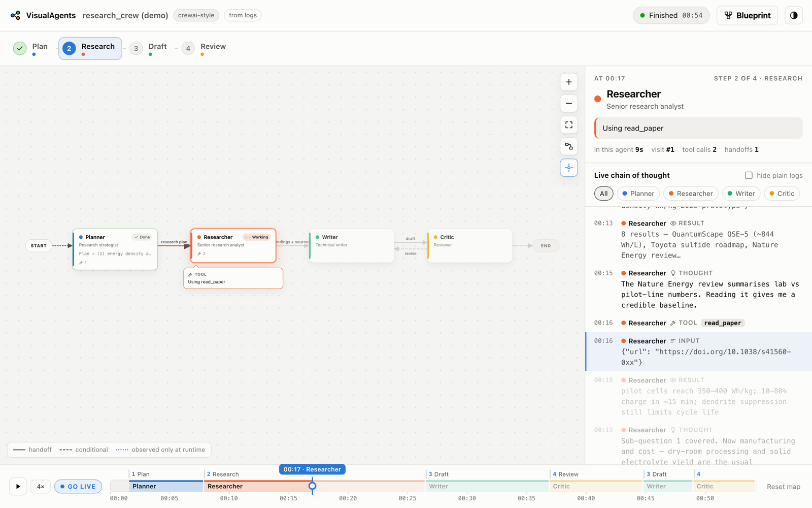Click the 'from logs' tag
812x508 pixels.
click(243, 15)
